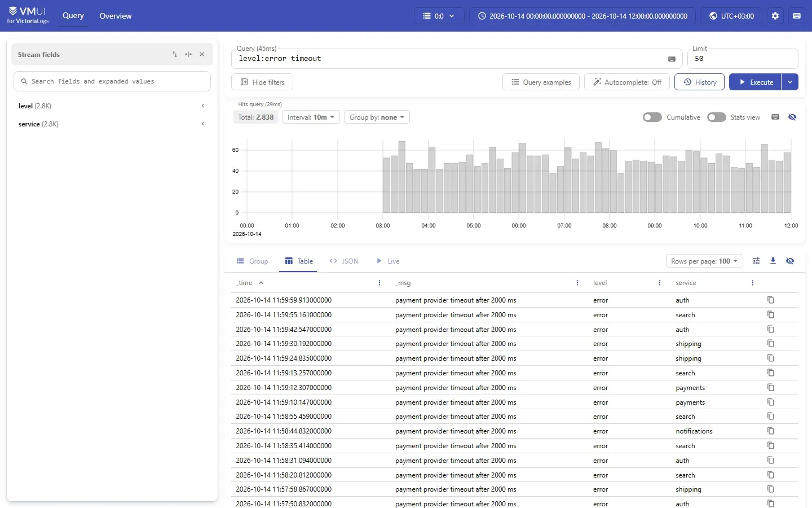812x508 pixels.
Task: Click the VMUI logo
Action: (28, 15)
